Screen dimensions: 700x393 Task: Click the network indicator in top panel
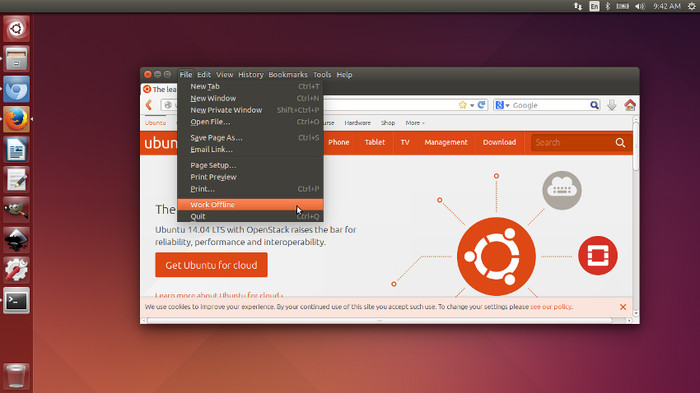click(x=578, y=6)
